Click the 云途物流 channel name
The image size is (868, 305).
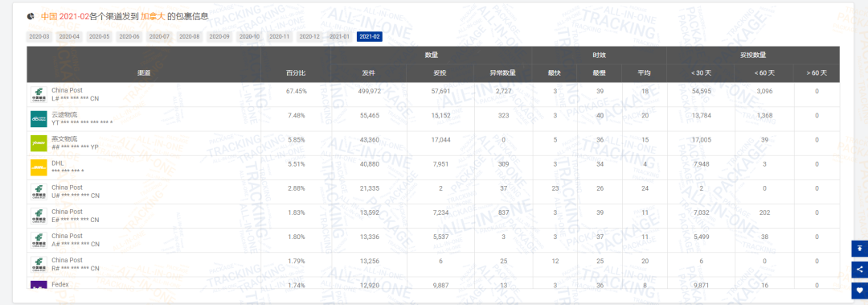click(x=64, y=114)
